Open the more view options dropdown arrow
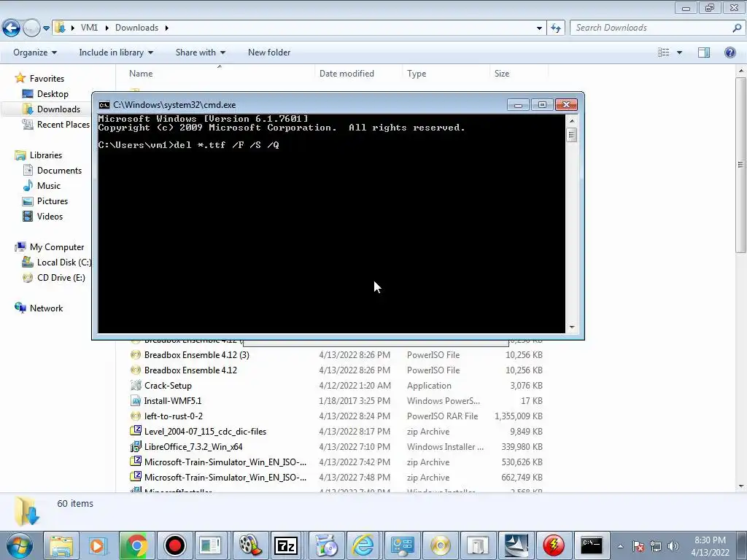 [679, 52]
